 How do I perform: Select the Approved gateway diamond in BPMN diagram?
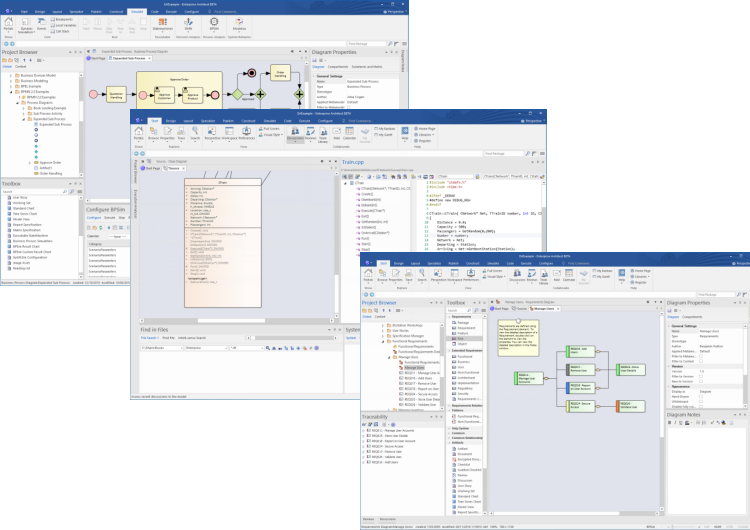(x=237, y=94)
